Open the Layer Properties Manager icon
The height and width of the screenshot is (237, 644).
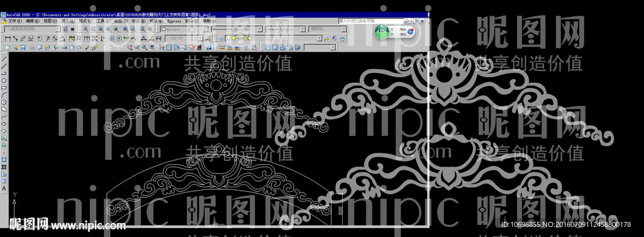tap(221, 38)
